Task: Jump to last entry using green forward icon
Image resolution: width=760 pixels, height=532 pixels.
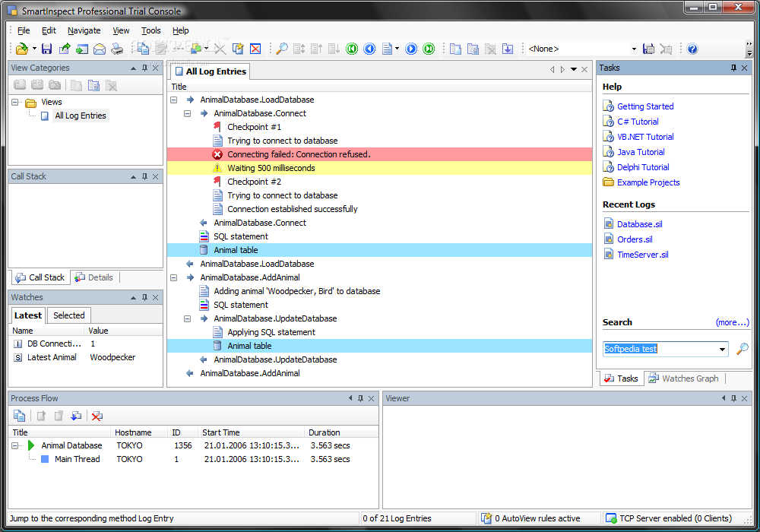Action: coord(429,49)
